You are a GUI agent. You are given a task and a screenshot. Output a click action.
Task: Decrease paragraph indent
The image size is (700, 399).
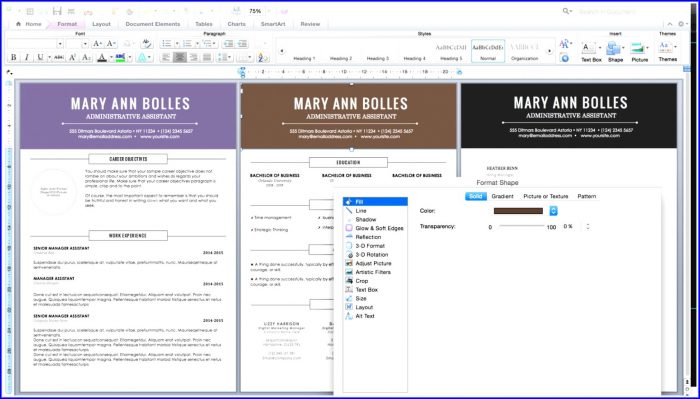(228, 44)
